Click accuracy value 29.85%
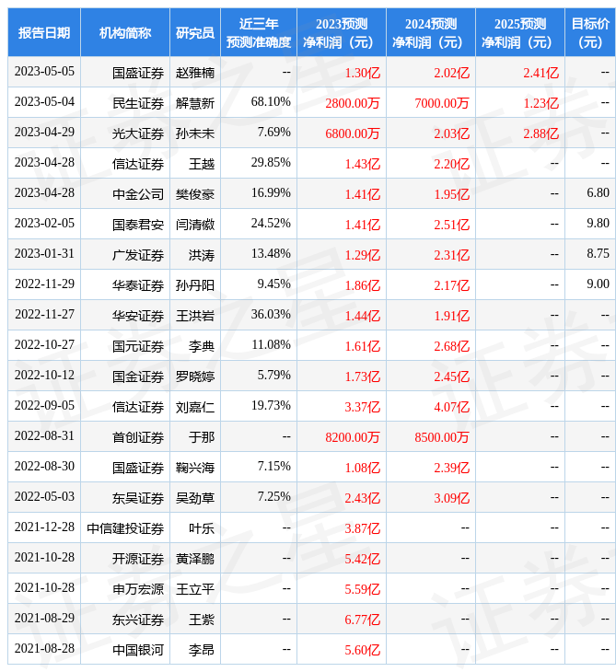The width and height of the screenshot is (616, 672). tap(271, 163)
